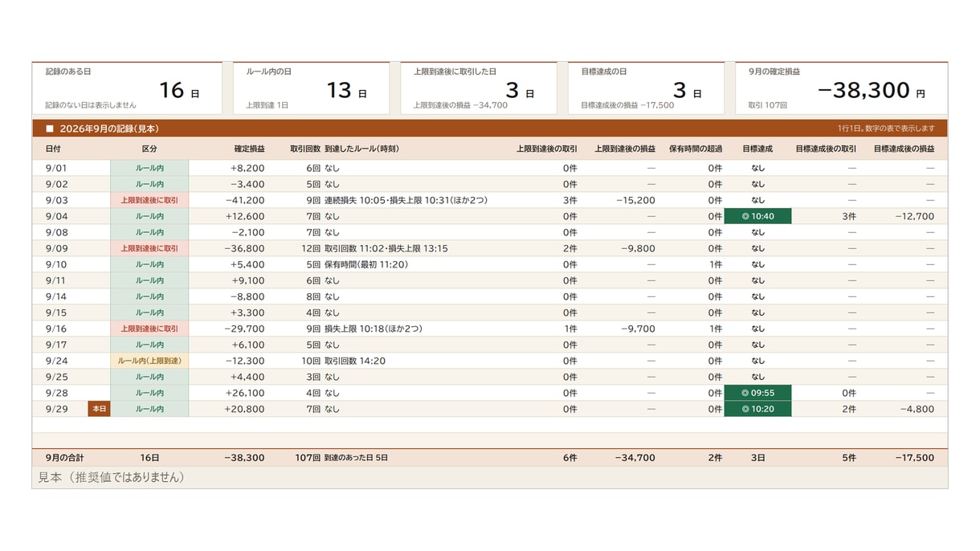Viewport: 980px width, 551px height.
Task: Click the "ルール内" badge in the 9/01 row
Action: (x=149, y=168)
